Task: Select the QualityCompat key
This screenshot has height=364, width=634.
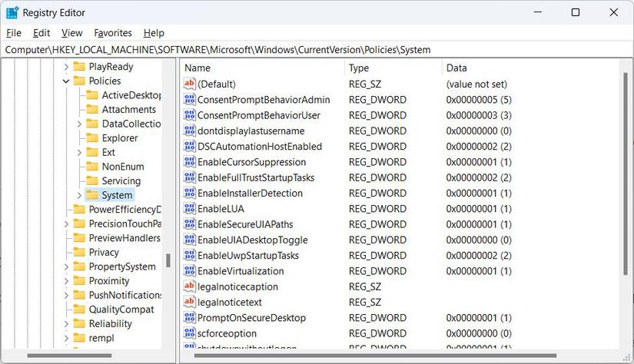Action: (121, 309)
